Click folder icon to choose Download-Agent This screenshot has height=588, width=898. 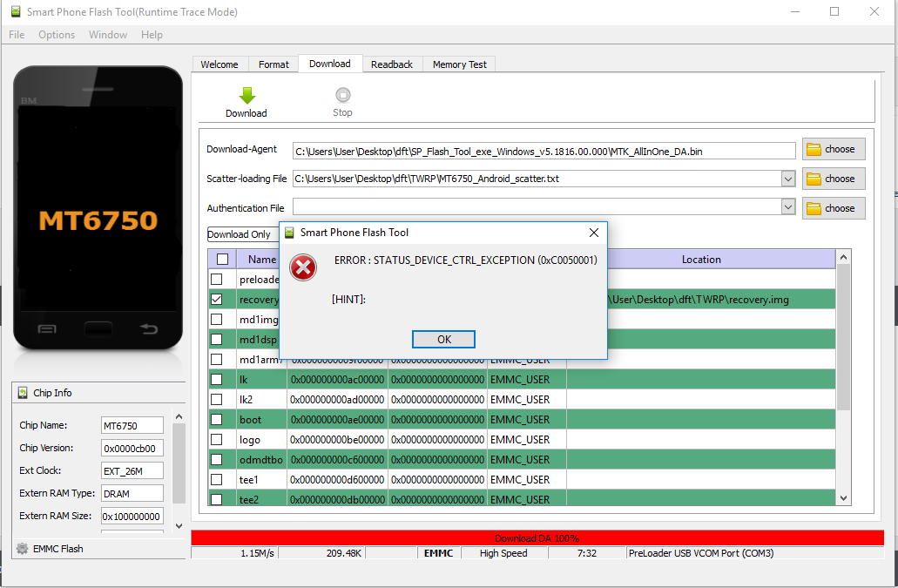[814, 149]
